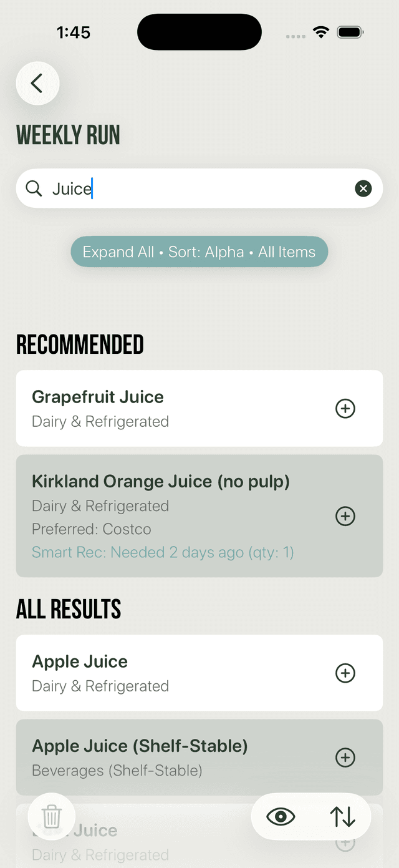399x868 pixels.
Task: Toggle Expand All in the filter pill
Action: click(118, 251)
